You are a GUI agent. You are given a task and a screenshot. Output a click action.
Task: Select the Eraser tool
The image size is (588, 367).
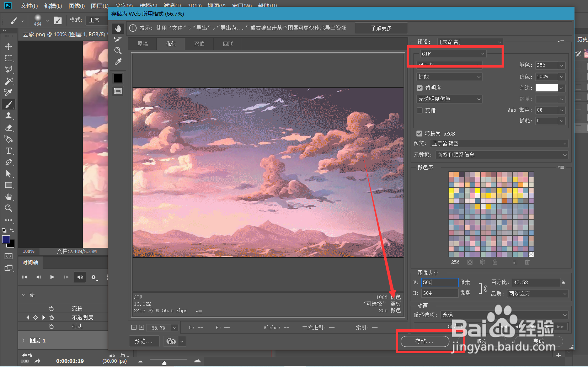tap(9, 127)
